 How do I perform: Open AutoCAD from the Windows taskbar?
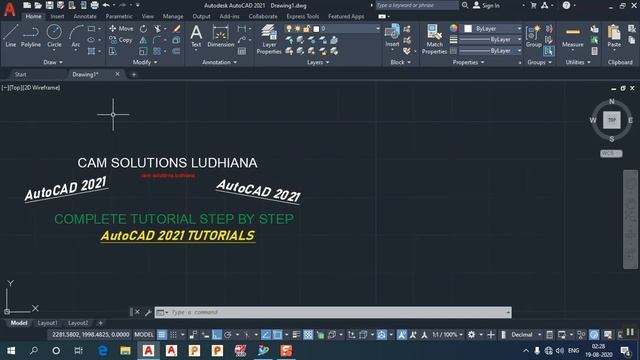148,351
